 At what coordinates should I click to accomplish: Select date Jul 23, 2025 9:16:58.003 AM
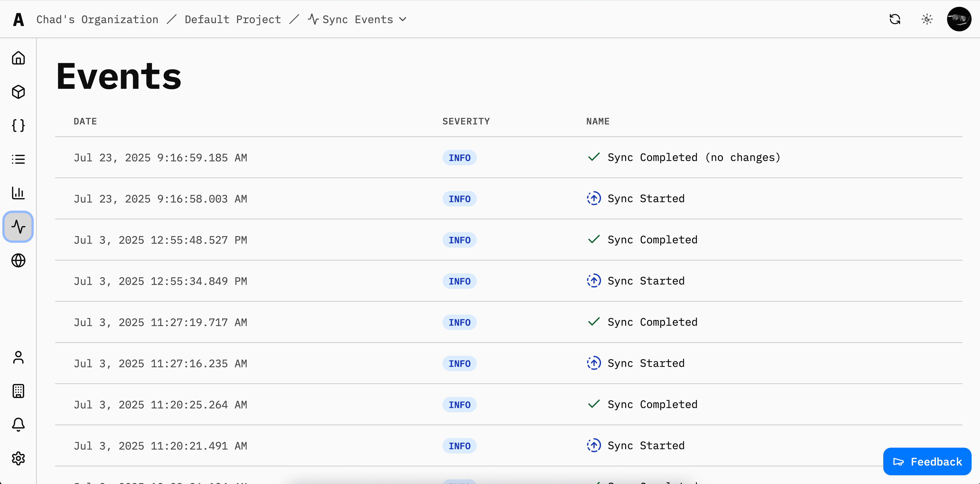click(161, 199)
